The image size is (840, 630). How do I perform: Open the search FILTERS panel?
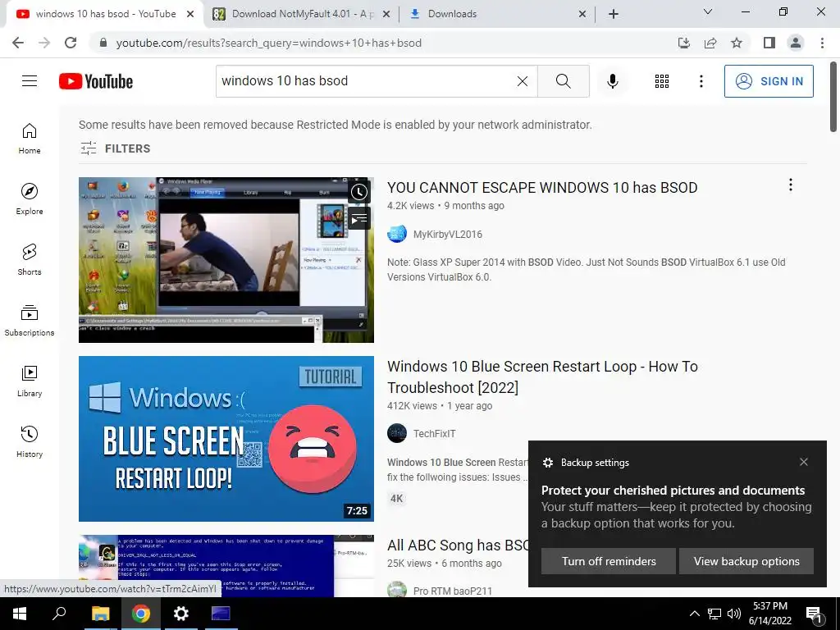115,148
